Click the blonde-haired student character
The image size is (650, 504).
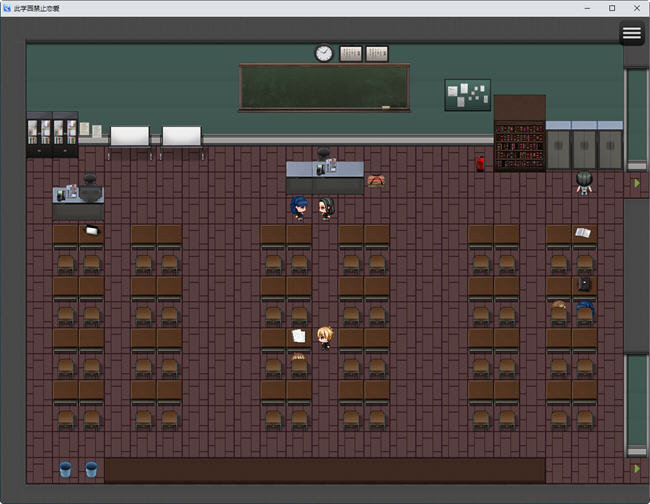pos(324,338)
